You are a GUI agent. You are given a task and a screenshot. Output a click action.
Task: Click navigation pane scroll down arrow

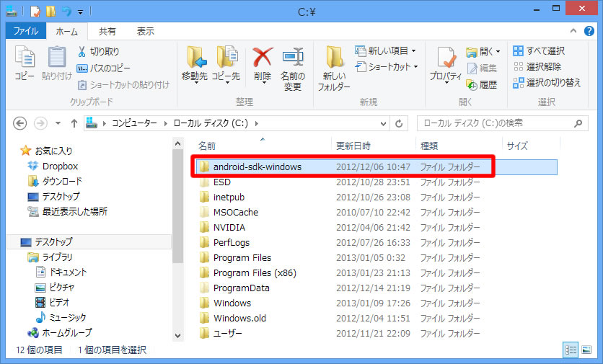coord(177,335)
